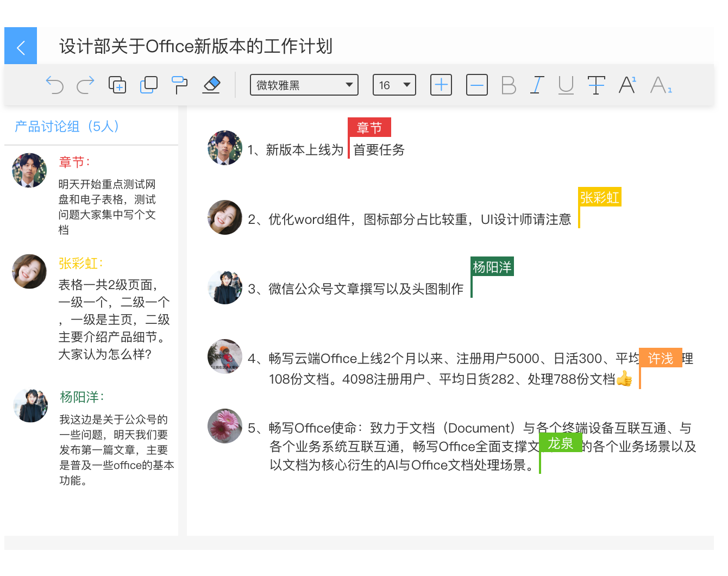Toggle underline formatting
The height and width of the screenshot is (576, 728).
pyautogui.click(x=566, y=85)
